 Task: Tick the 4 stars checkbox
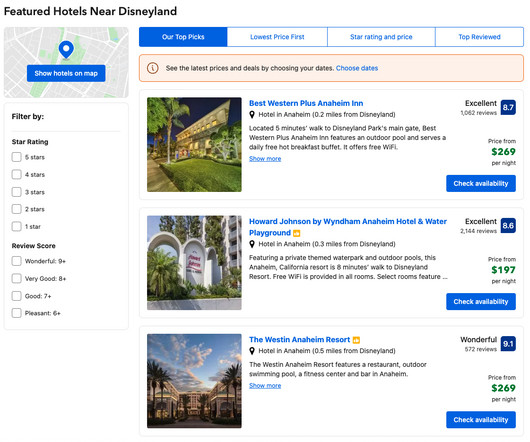[17, 175]
